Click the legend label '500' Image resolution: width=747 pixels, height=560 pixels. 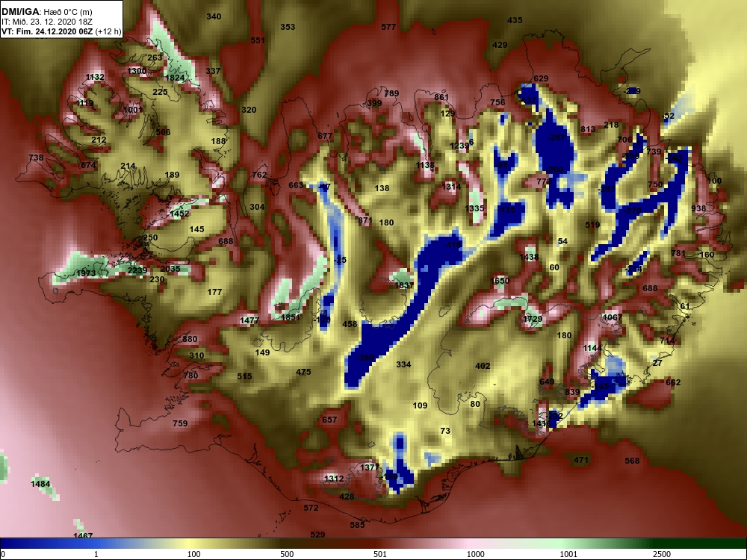(x=287, y=554)
